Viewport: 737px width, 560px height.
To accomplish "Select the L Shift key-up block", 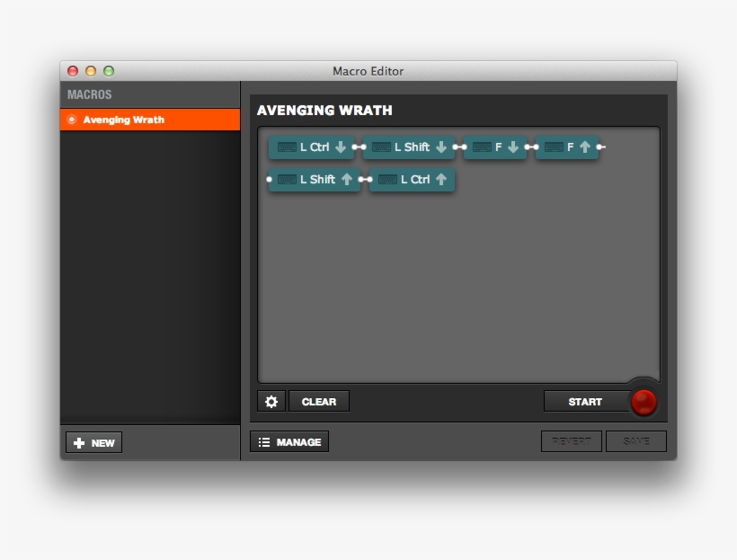I will click(x=315, y=180).
